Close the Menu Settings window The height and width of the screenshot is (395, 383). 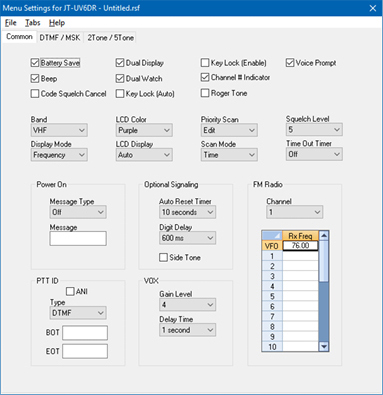[373, 8]
